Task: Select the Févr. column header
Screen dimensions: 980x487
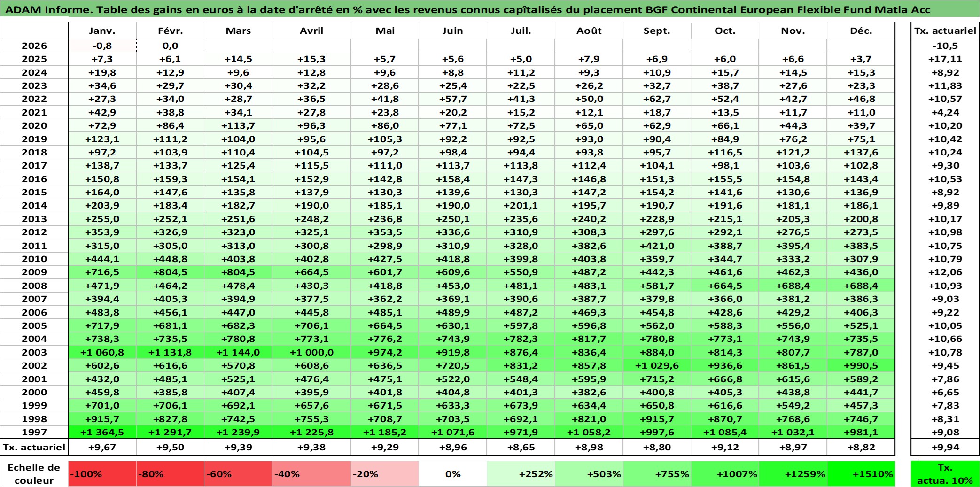Action: 170,31
